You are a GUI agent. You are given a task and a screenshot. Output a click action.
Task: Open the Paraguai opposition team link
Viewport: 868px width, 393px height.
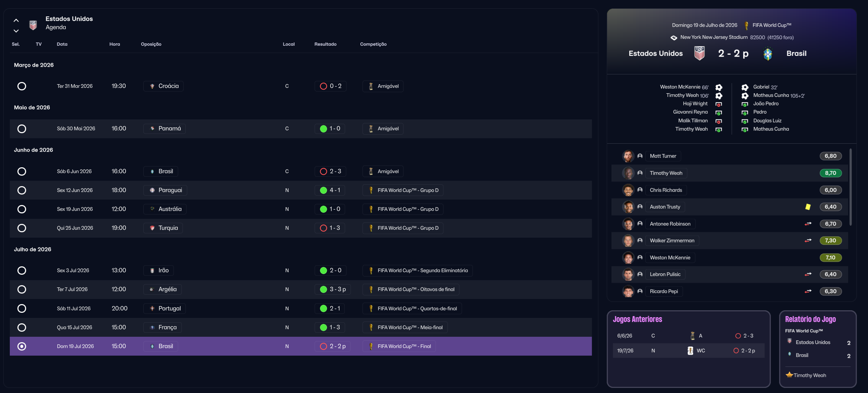coord(165,190)
